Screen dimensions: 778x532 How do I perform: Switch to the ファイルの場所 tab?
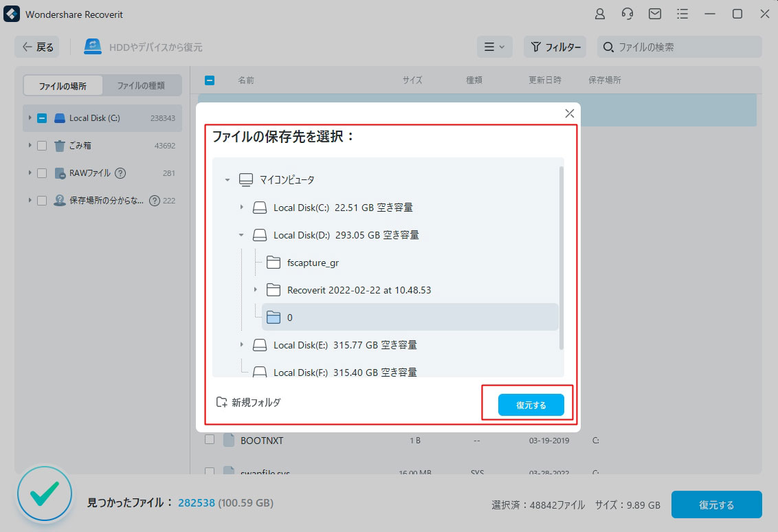(63, 86)
